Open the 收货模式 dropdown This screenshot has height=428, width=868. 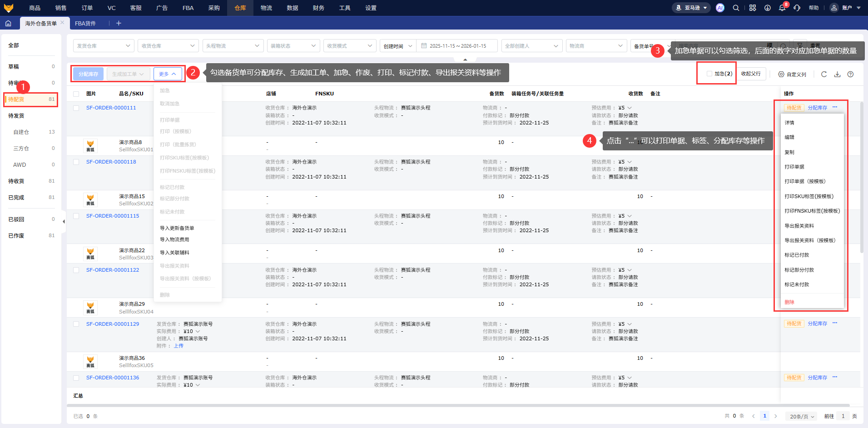[350, 46]
